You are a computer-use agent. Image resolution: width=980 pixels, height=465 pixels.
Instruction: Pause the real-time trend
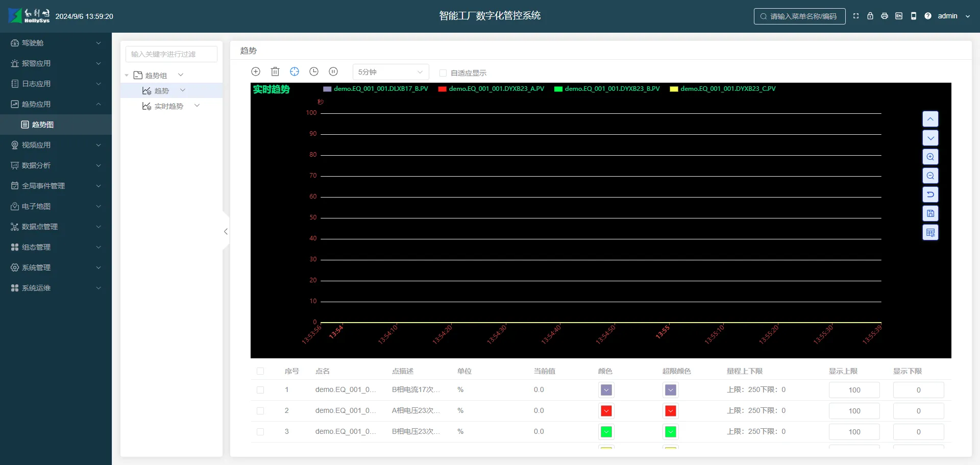[x=333, y=71]
